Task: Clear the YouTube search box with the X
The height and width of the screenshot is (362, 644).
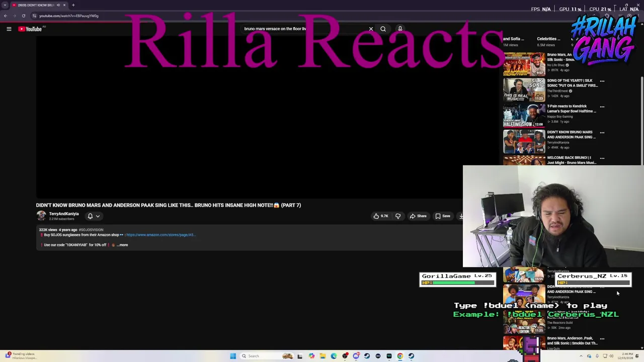Action: pyautogui.click(x=371, y=29)
